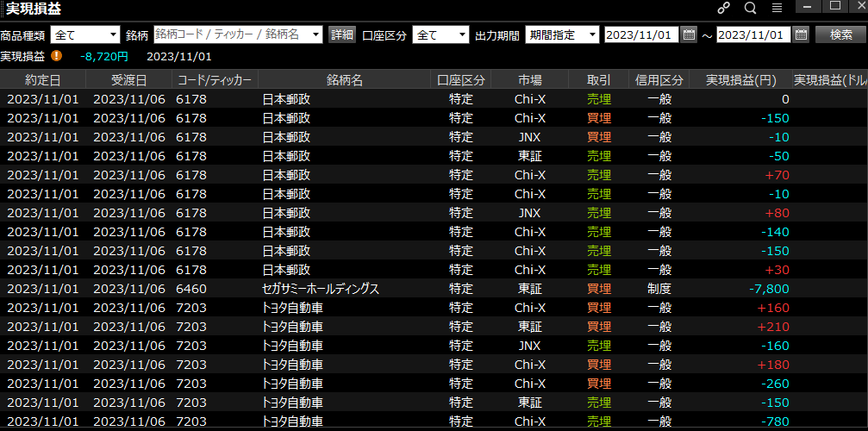Click the start date field 2023/11/01
Viewport: 868px width, 431px height.
(641, 34)
